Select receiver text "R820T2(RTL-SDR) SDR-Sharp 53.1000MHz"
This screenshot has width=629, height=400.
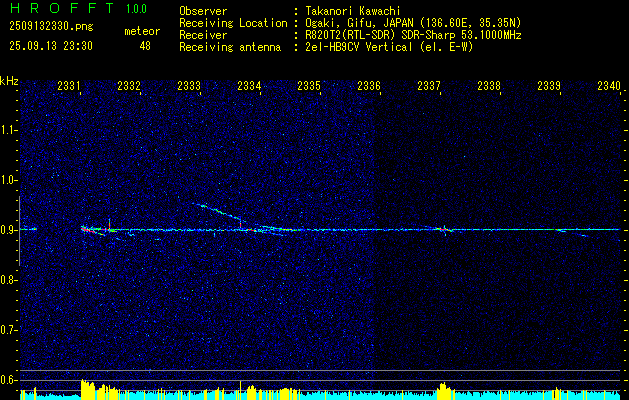413,35
